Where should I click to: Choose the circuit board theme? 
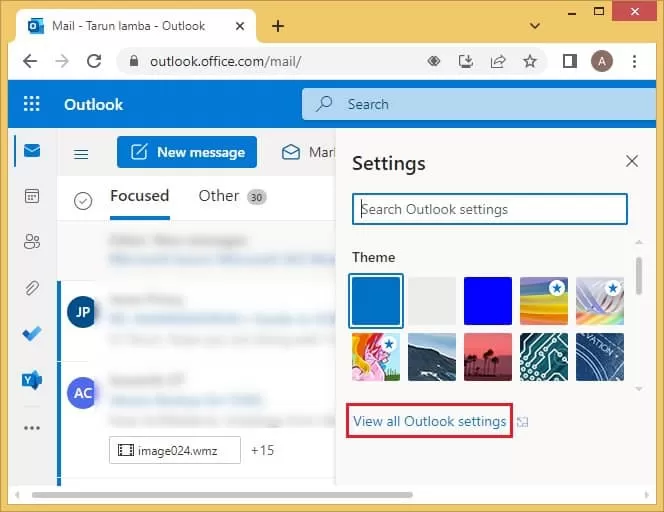point(544,357)
